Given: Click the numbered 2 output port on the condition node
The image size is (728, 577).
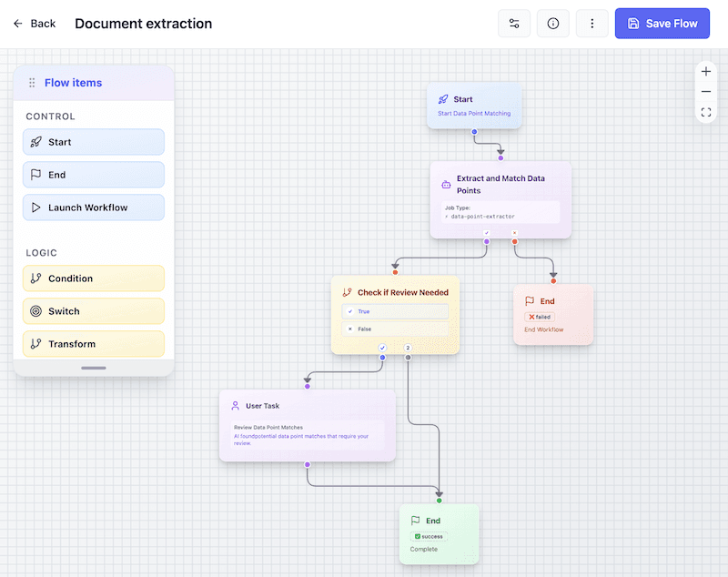Looking at the screenshot, I should click(408, 348).
